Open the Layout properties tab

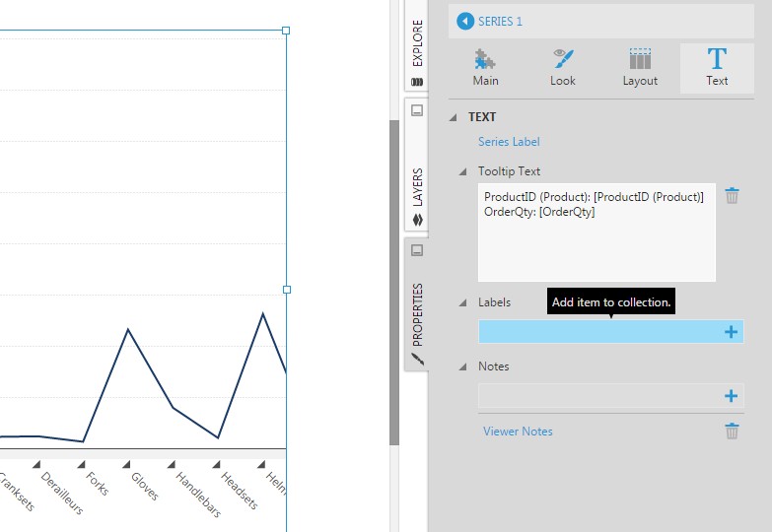tap(640, 68)
